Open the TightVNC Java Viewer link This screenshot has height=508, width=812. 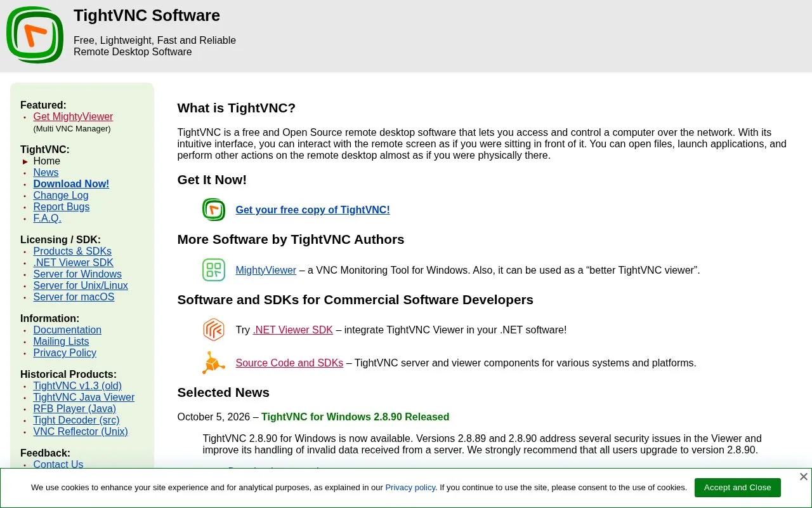point(84,398)
